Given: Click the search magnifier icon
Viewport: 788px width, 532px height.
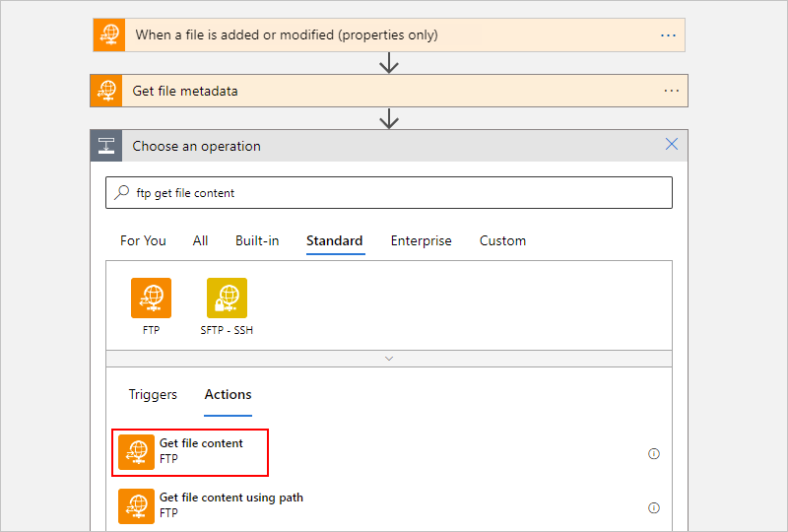Looking at the screenshot, I should tap(122, 193).
